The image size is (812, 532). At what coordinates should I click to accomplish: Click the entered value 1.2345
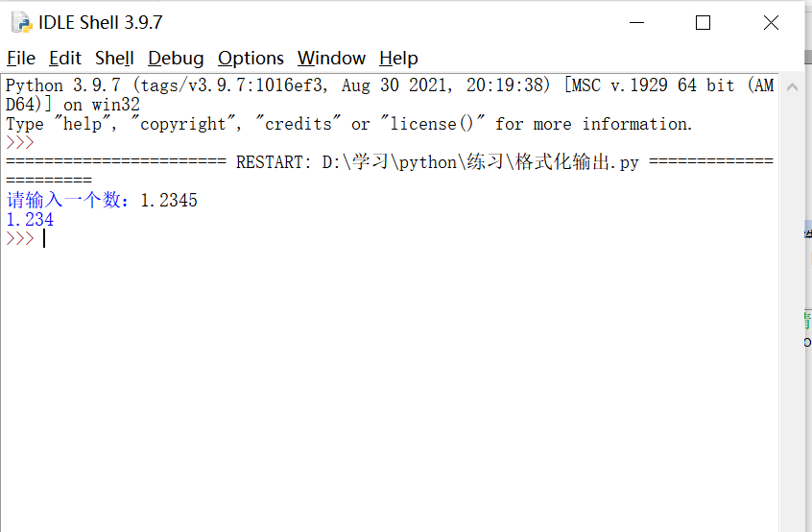(x=169, y=200)
